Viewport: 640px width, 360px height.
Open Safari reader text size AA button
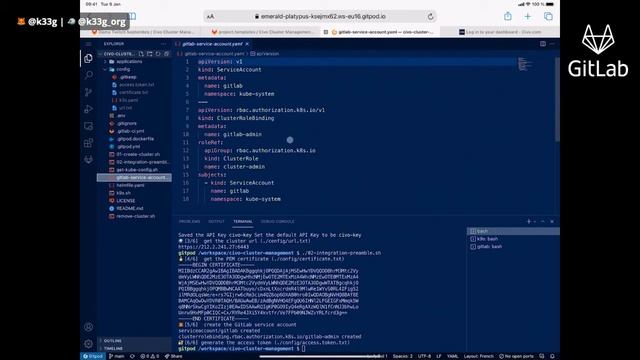click(210, 16)
